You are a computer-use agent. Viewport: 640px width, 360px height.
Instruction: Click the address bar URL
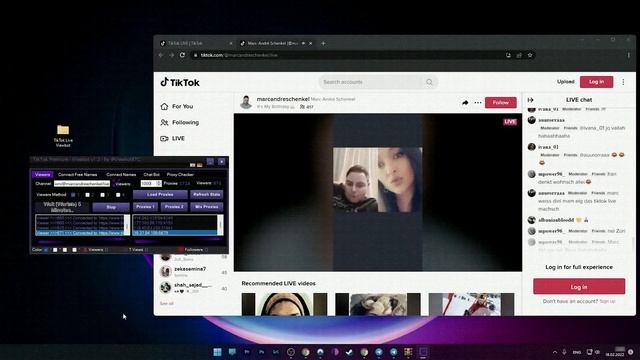pos(239,55)
